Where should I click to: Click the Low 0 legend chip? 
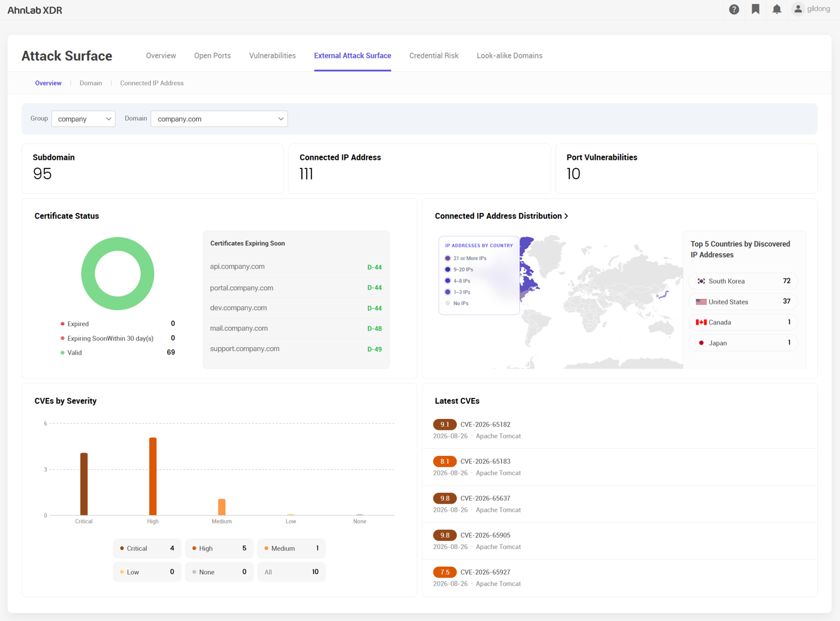147,572
